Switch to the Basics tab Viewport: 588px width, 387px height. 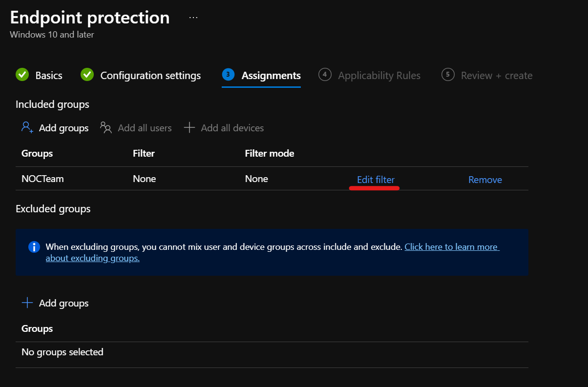[x=49, y=75]
